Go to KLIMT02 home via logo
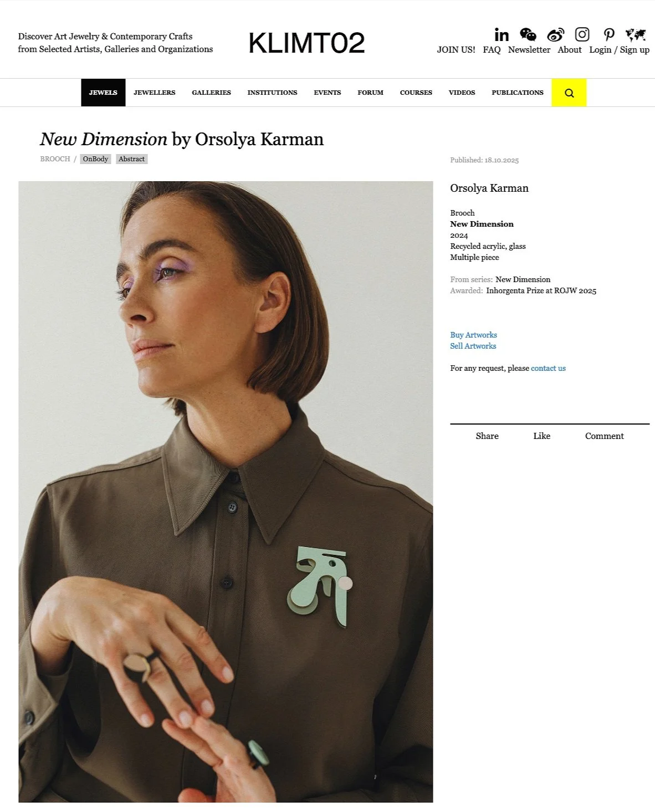655x812 pixels. click(306, 43)
